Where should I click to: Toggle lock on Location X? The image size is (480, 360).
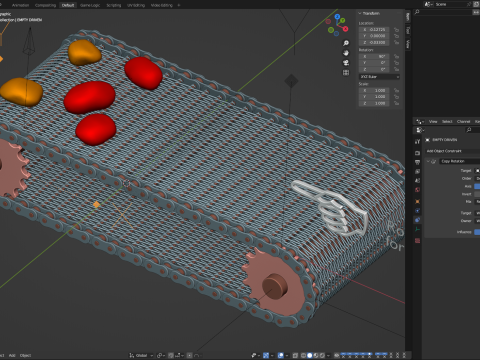[396, 30]
